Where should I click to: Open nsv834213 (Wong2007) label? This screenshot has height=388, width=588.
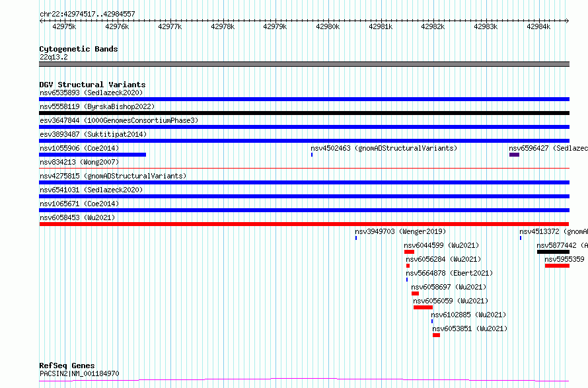pos(79,162)
